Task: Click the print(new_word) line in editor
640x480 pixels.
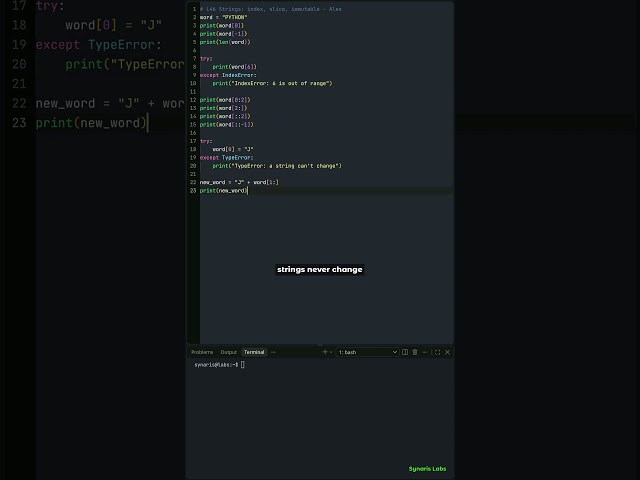Action: (223, 191)
